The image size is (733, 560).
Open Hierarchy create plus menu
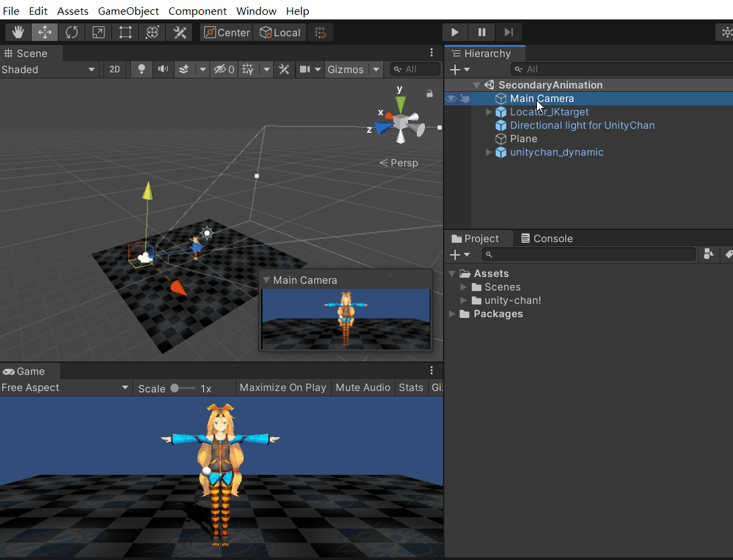point(459,70)
